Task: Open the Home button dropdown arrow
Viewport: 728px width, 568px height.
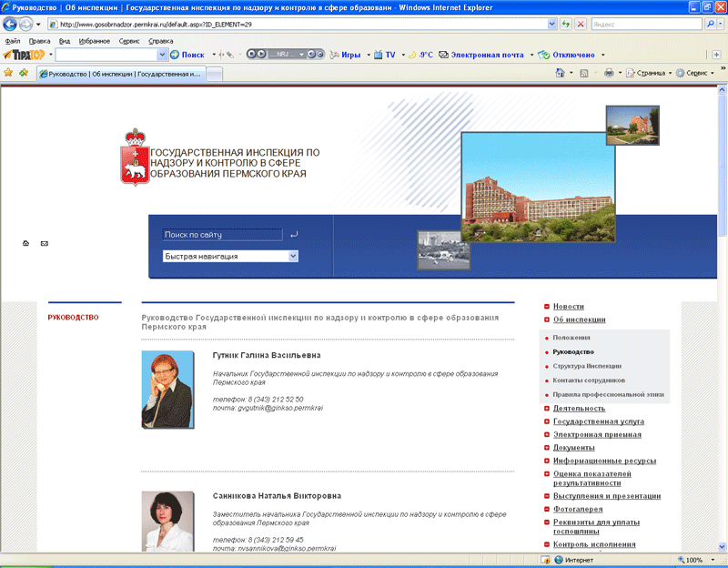Action: (x=571, y=73)
